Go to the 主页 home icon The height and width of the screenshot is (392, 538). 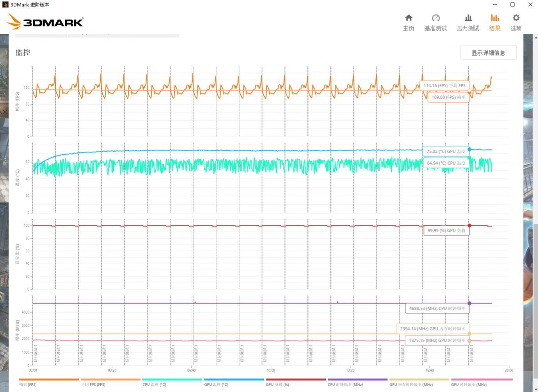tap(408, 22)
